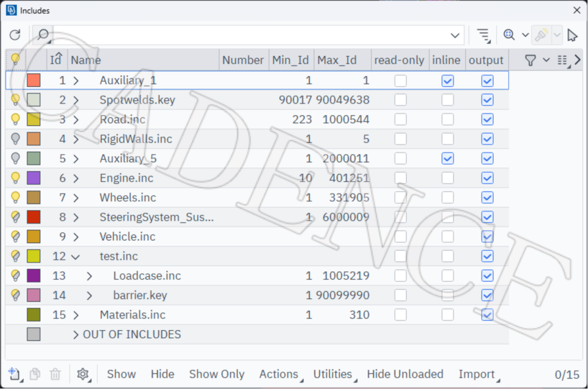Click the new include icon at bottom left
The width and height of the screenshot is (588, 389).
point(14,374)
